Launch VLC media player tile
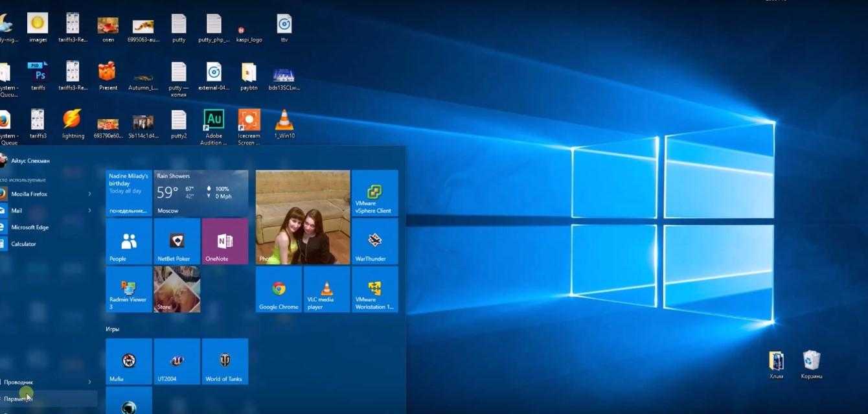 pos(327,290)
